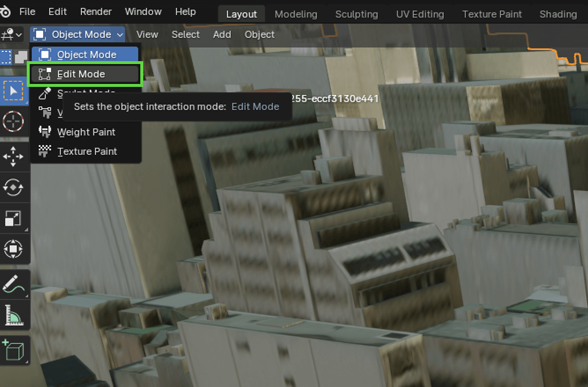
Task: Open the viewport Add menu
Action: (x=222, y=35)
